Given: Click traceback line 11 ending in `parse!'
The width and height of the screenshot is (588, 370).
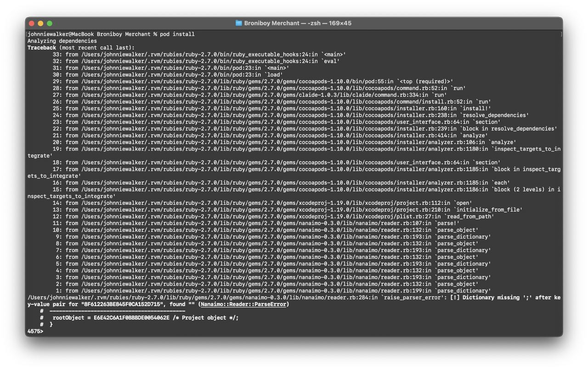Looking at the screenshot, I should 256,223.
